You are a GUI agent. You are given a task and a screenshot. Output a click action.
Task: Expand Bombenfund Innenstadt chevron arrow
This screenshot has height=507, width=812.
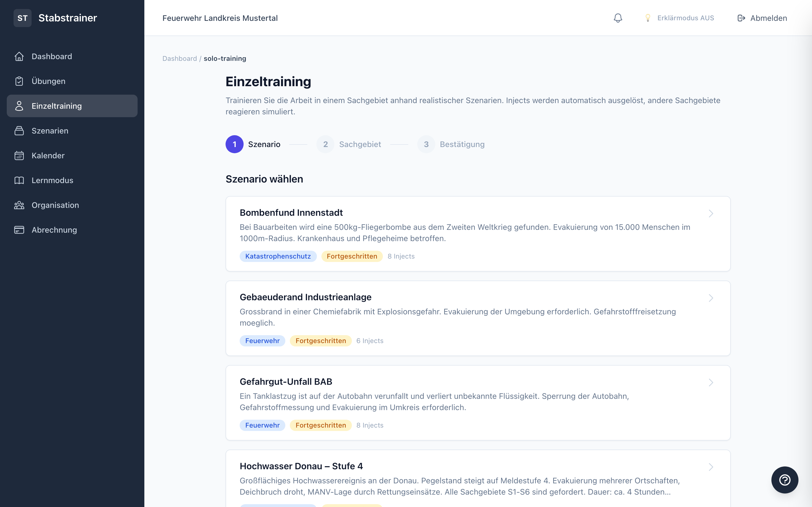[x=711, y=214]
